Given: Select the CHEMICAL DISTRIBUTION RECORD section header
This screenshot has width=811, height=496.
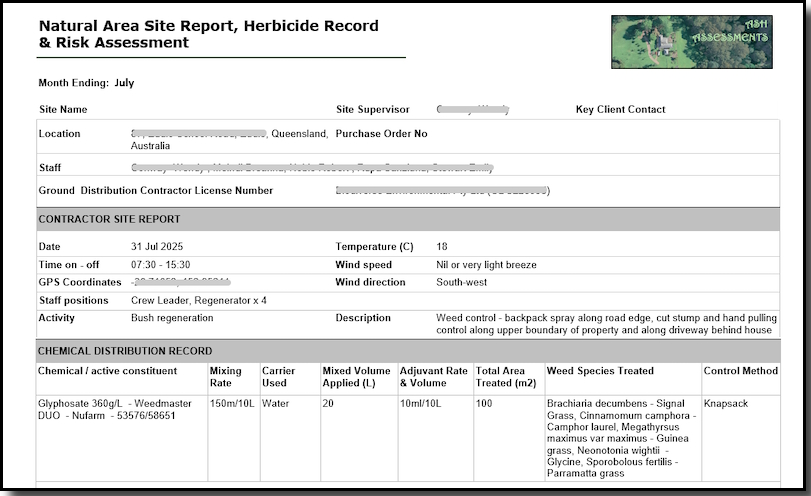Looking at the screenshot, I should (125, 351).
